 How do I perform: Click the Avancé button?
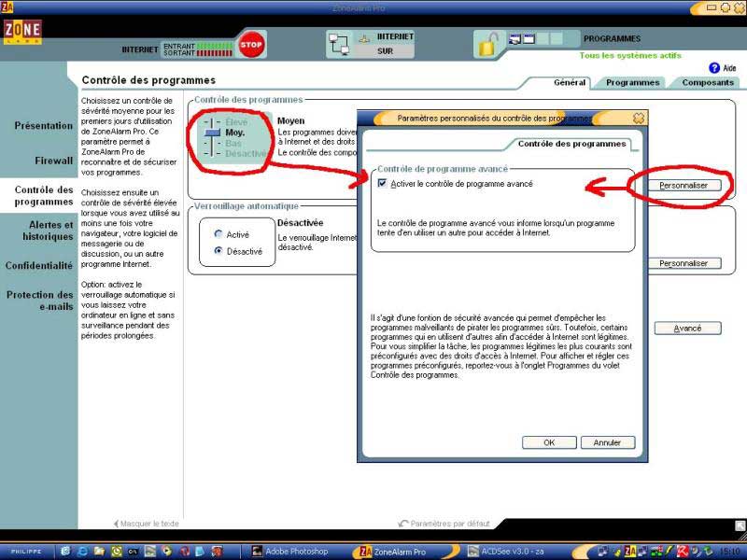(x=687, y=329)
